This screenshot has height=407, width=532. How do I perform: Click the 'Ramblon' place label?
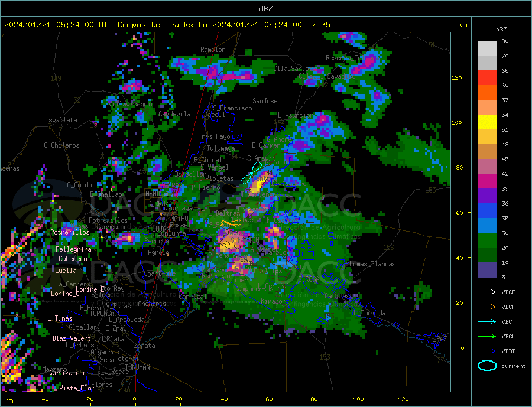point(213,50)
